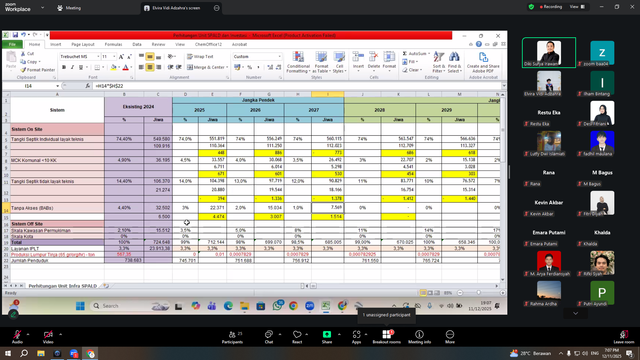Click Merge & Center button
Viewport: 640px width, 360px height.
[206, 67]
